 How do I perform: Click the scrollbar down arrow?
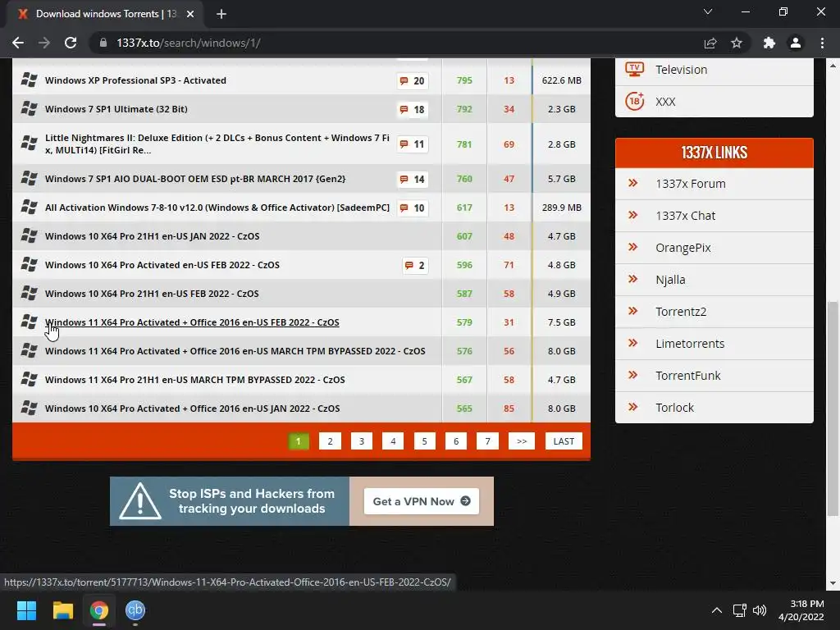point(832,583)
